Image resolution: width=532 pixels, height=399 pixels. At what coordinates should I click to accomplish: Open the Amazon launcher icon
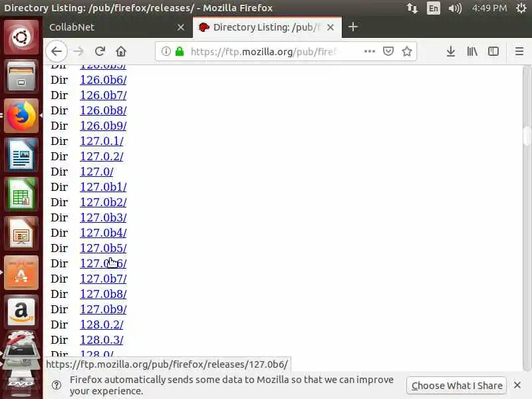coord(21,312)
